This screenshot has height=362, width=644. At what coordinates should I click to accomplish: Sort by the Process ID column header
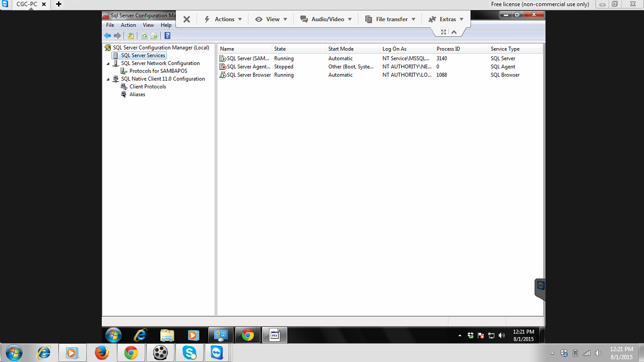point(461,49)
